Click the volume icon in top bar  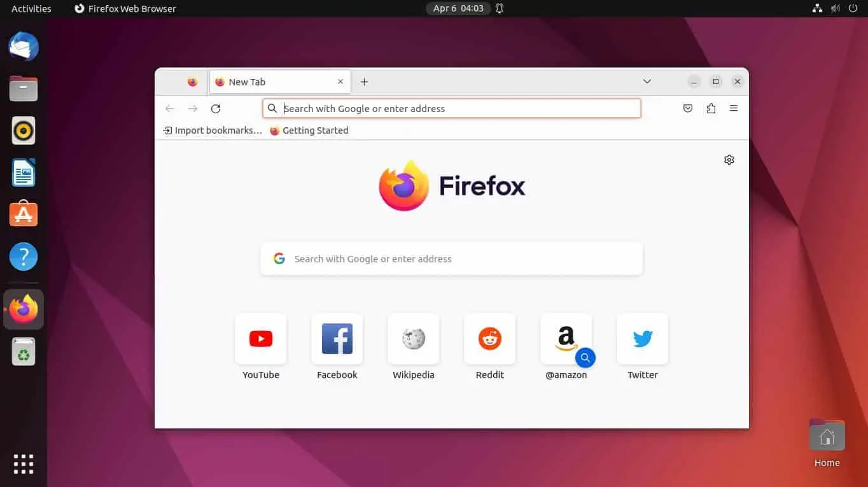[836, 8]
